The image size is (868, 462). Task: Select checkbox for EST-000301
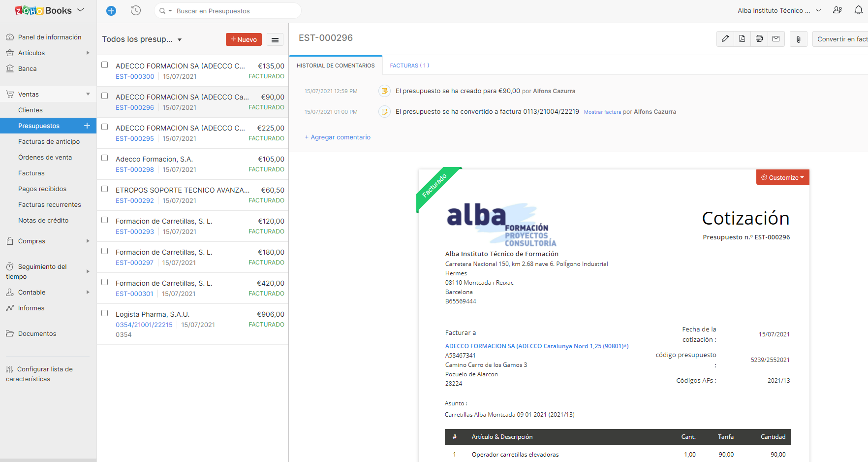(104, 282)
